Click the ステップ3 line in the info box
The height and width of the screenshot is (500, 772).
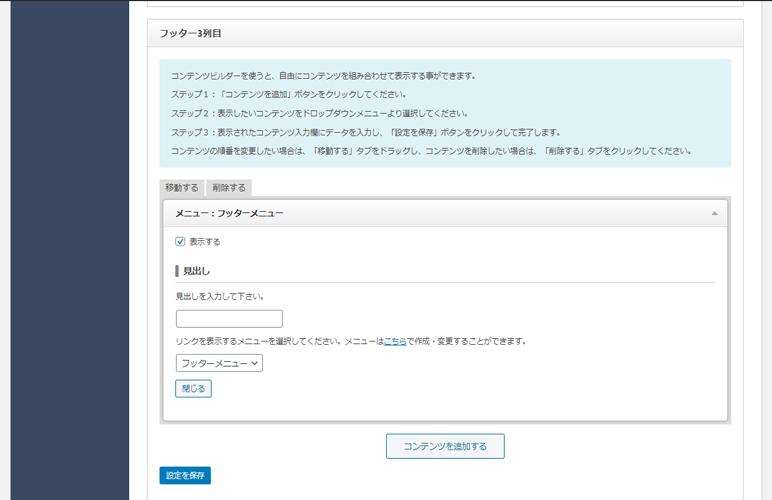pos(365,132)
